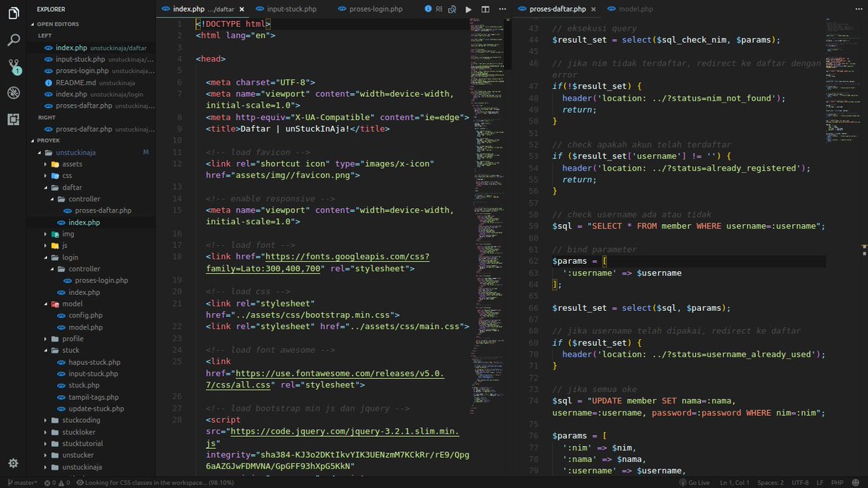Switch to the partially hidden README tab
This screenshot has width=868, height=488.
click(x=433, y=9)
